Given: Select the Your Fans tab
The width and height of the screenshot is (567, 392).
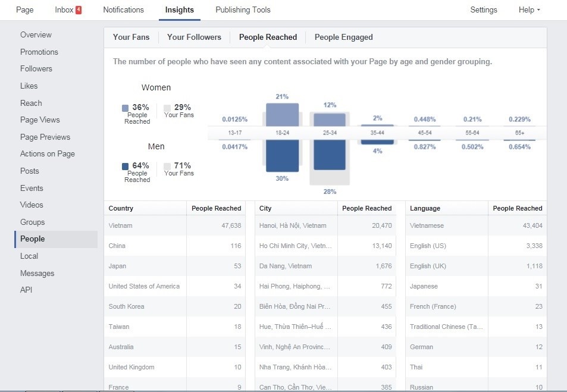Looking at the screenshot, I should pos(131,37).
